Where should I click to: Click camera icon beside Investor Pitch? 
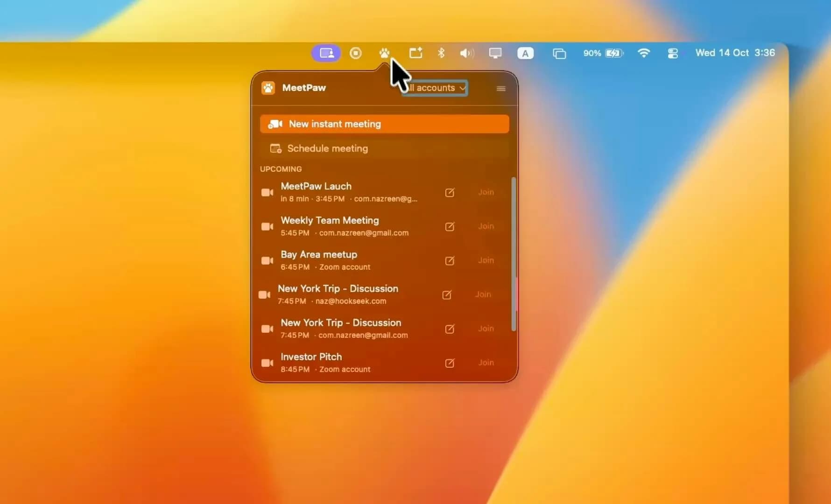[267, 363]
